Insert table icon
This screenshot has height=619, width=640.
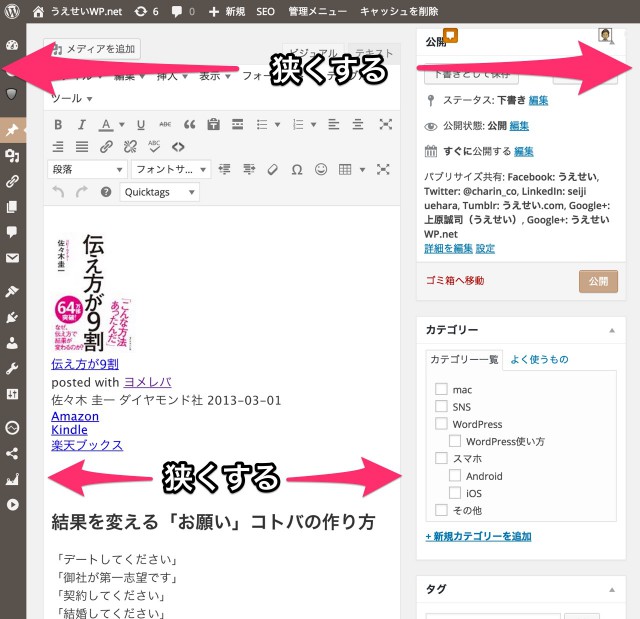[345, 169]
